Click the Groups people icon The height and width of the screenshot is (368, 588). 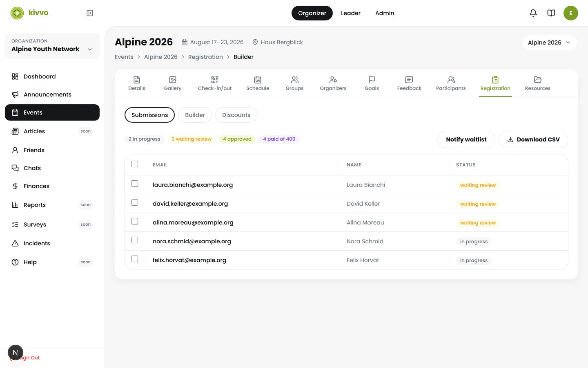(x=294, y=80)
